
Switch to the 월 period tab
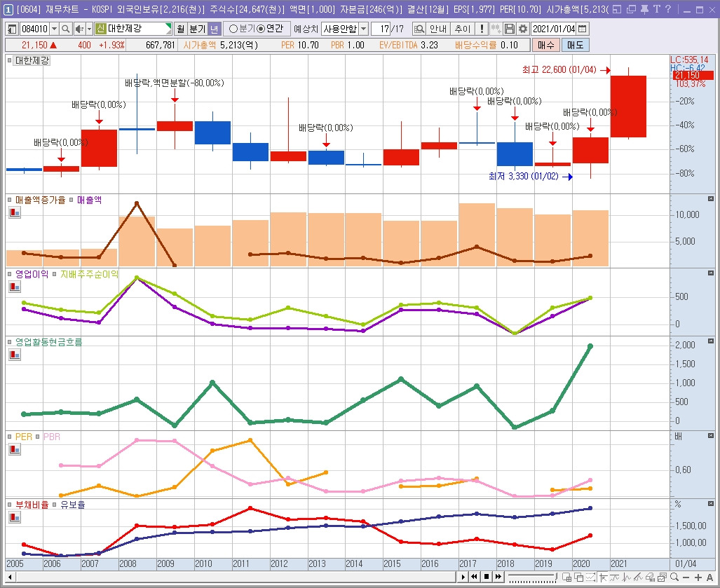[180, 29]
